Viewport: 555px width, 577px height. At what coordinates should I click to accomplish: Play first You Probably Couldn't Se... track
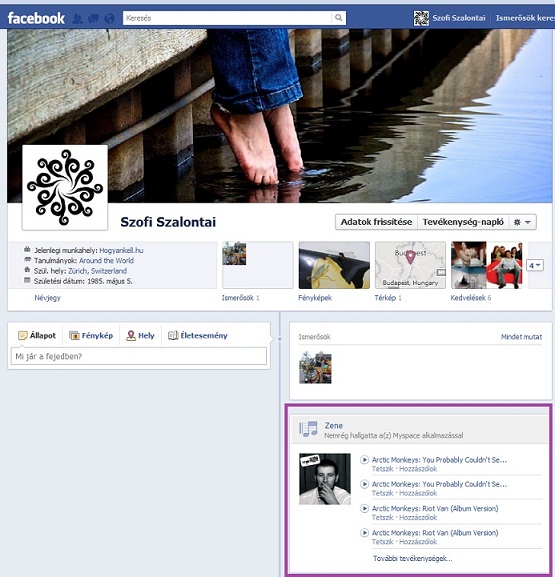(364, 460)
